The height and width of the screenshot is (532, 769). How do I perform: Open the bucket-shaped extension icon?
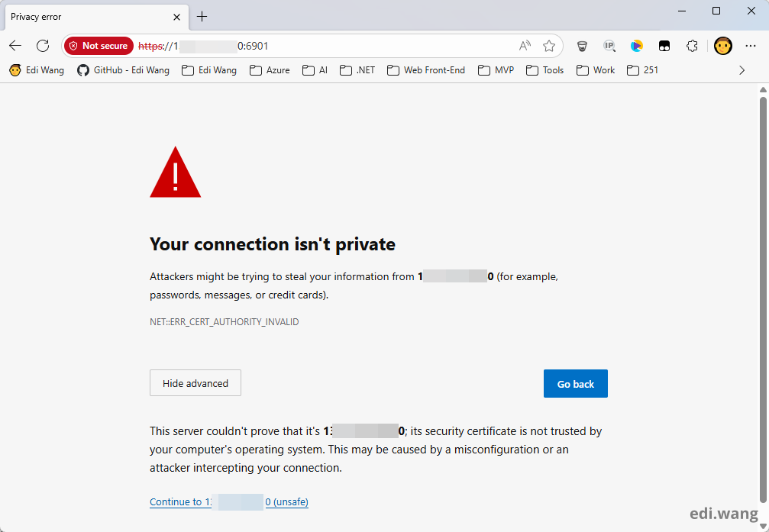coord(582,46)
